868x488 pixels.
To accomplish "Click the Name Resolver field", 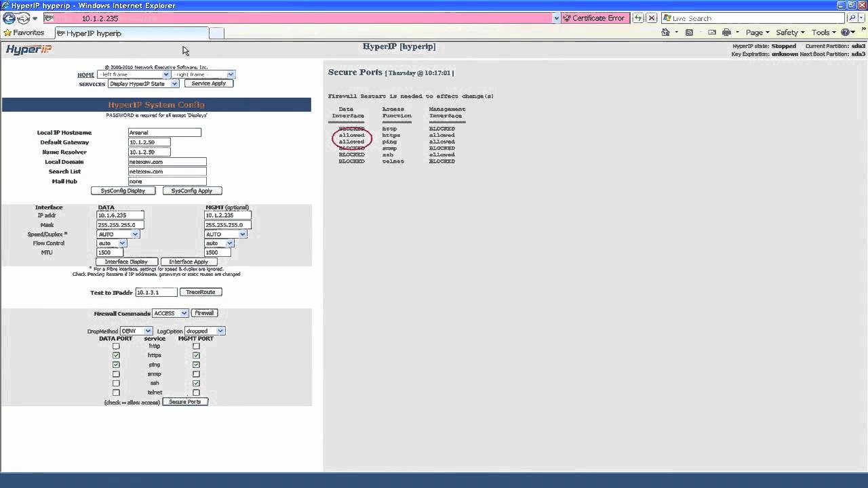I will (x=149, y=152).
